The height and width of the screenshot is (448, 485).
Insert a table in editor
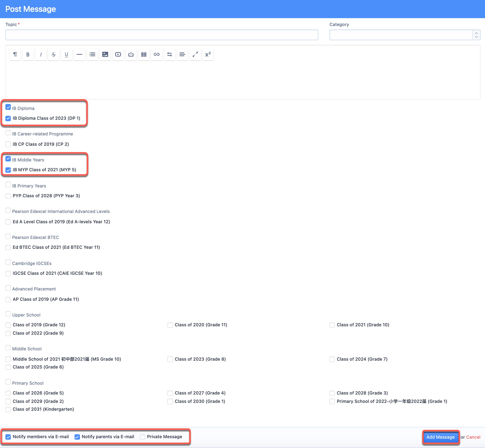click(x=144, y=54)
